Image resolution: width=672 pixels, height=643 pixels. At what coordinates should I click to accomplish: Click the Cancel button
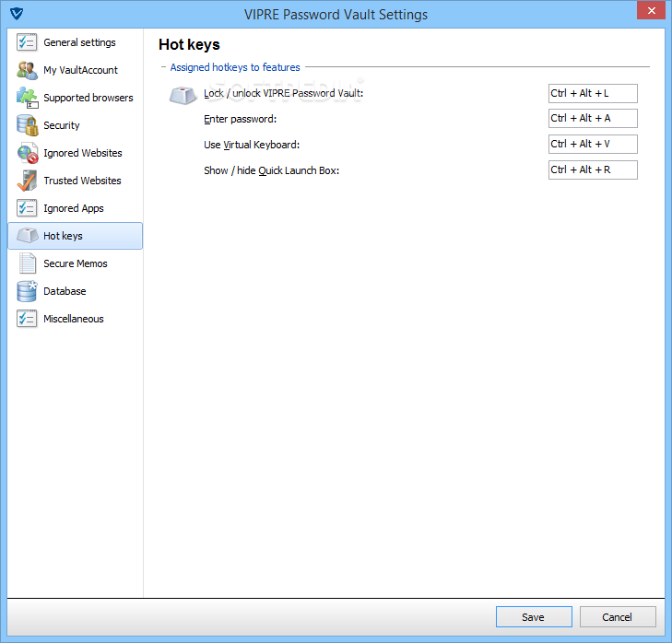pos(617,617)
